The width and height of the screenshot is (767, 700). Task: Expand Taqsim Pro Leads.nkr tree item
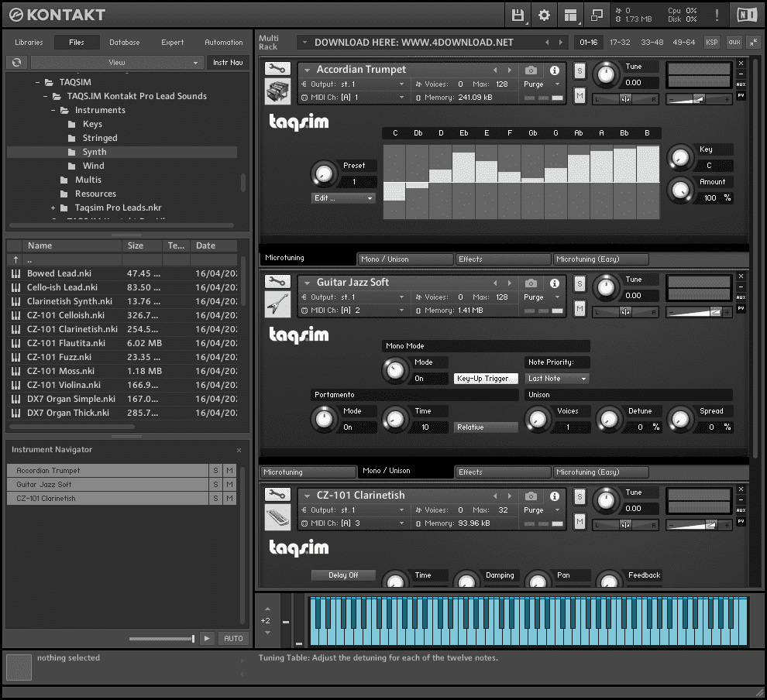tap(53, 208)
